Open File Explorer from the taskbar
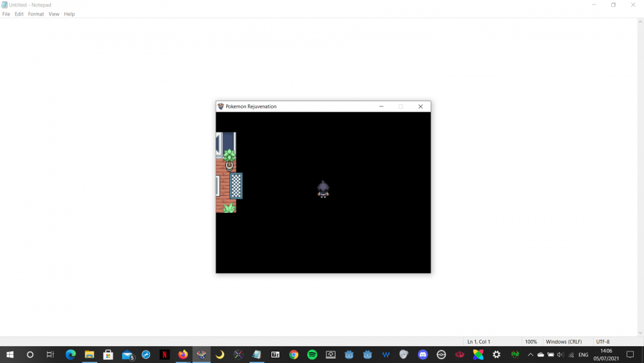Viewport: 644px width, 363px height. tap(89, 355)
